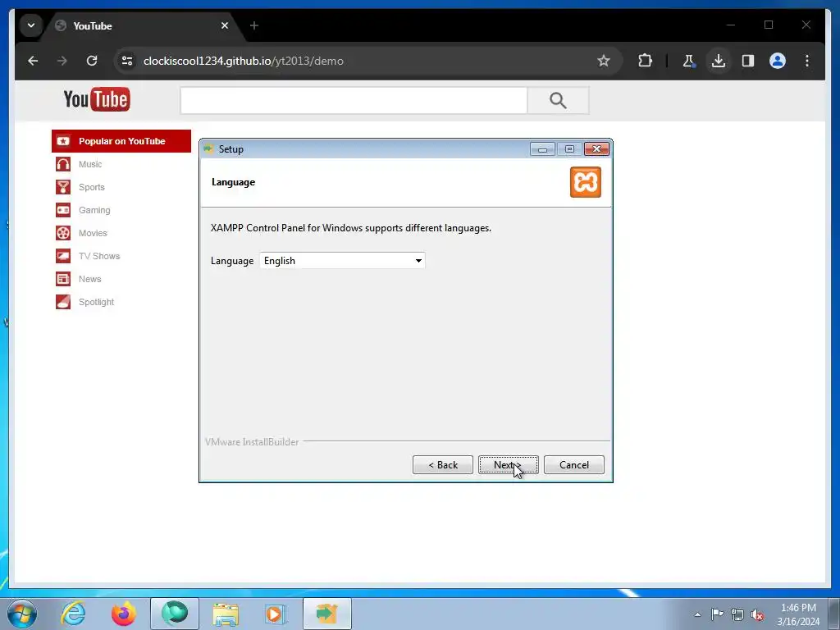This screenshot has width=840, height=630.
Task: Open the Windows Start menu
Action: [22, 614]
